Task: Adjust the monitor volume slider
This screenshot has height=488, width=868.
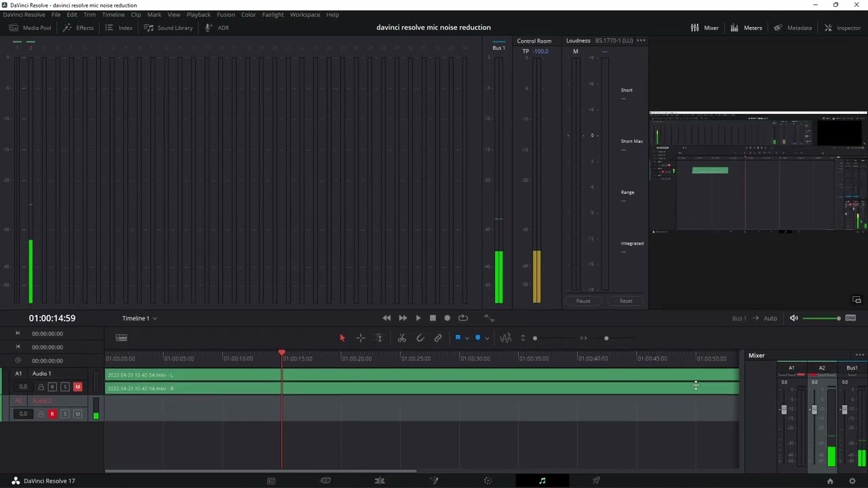Action: (821, 318)
